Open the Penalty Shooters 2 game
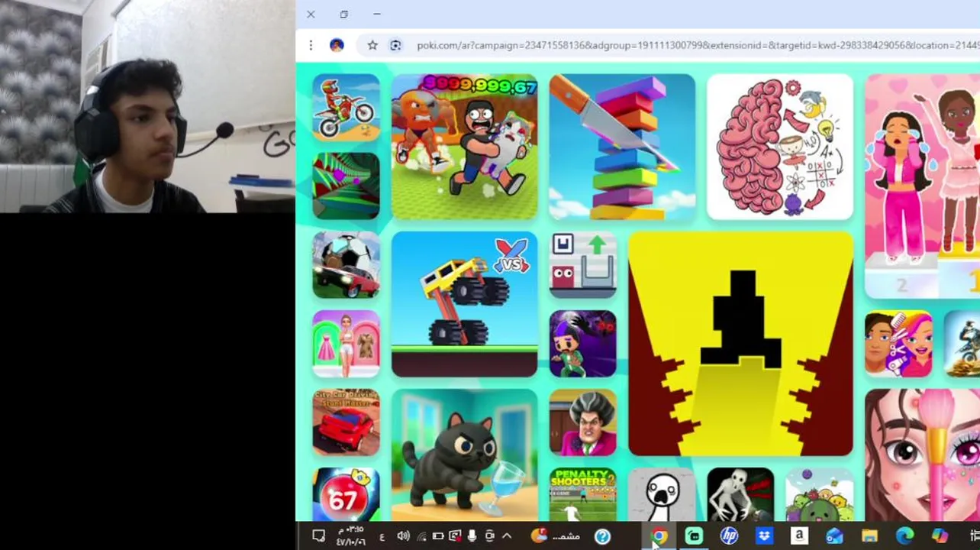 [x=582, y=495]
